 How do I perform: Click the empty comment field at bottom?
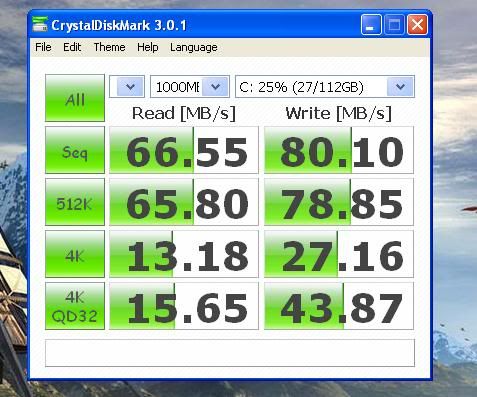coord(230,353)
